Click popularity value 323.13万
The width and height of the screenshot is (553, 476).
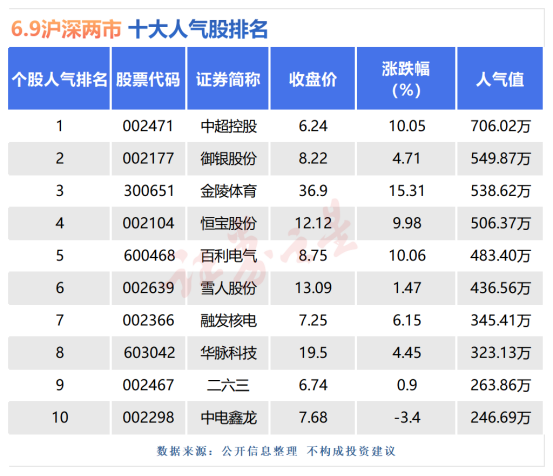pyautogui.click(x=500, y=353)
